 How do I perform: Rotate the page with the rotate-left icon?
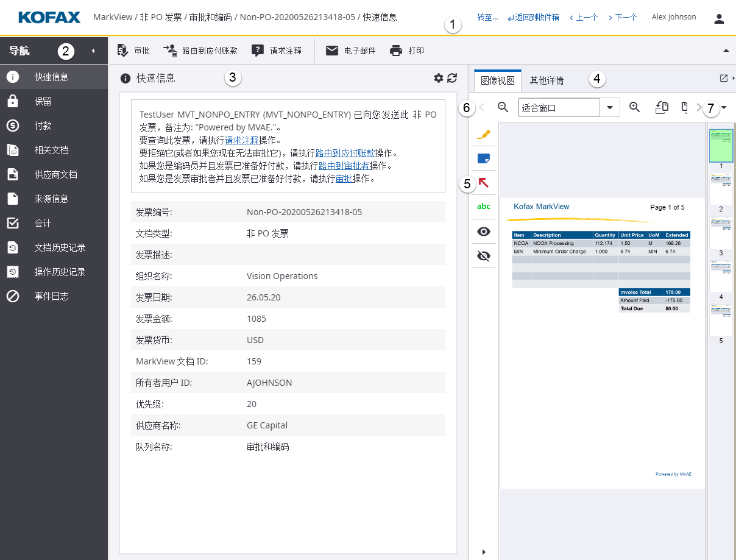point(662,107)
